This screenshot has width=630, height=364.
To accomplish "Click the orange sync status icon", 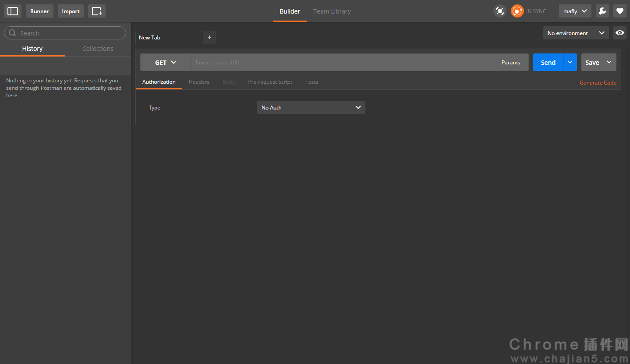I will [x=517, y=11].
